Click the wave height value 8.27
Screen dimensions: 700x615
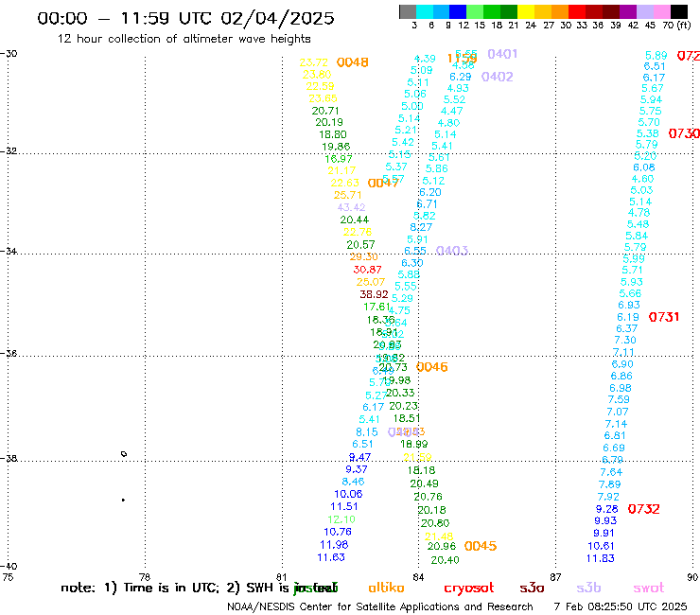(x=421, y=227)
